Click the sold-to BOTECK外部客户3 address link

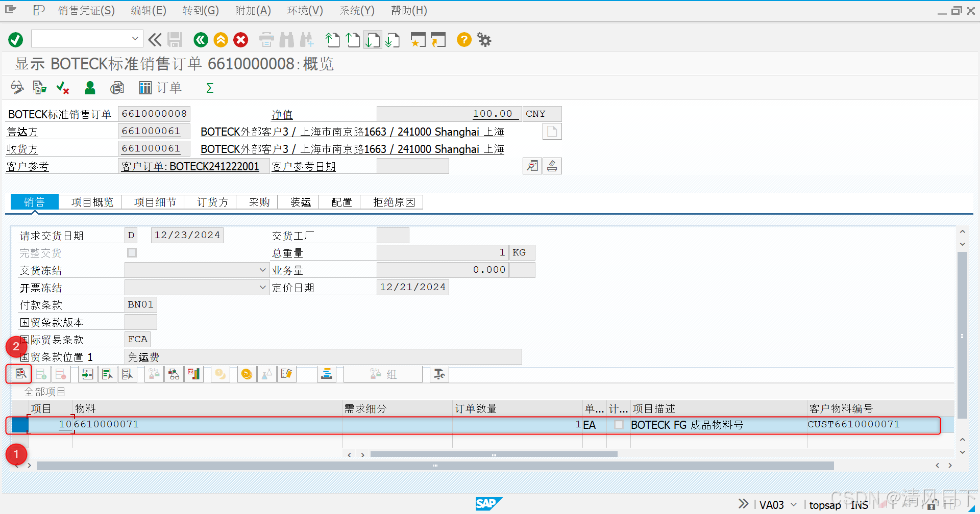(352, 132)
